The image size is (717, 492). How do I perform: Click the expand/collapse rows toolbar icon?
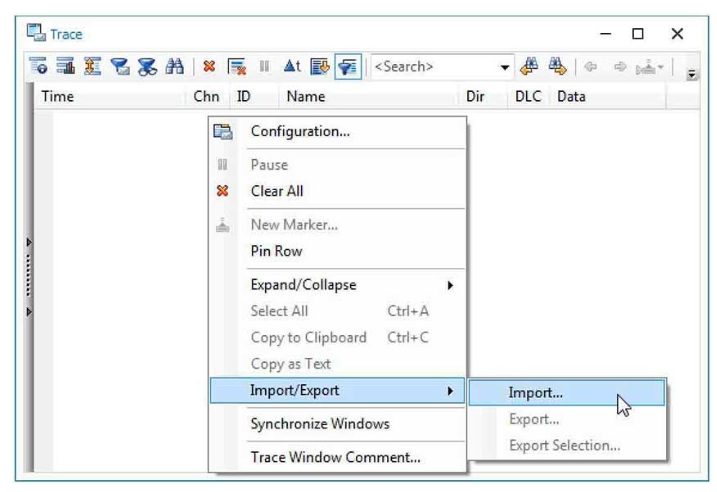92,67
